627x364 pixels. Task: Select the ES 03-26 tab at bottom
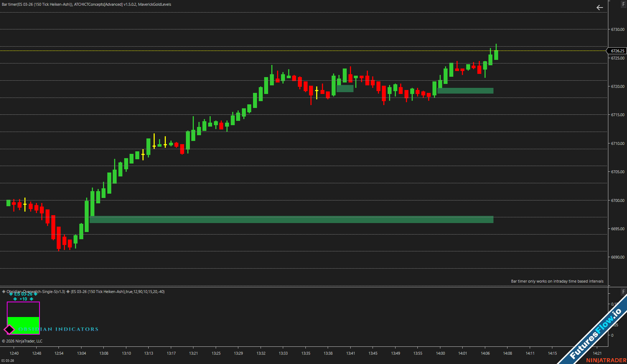(x=8, y=360)
